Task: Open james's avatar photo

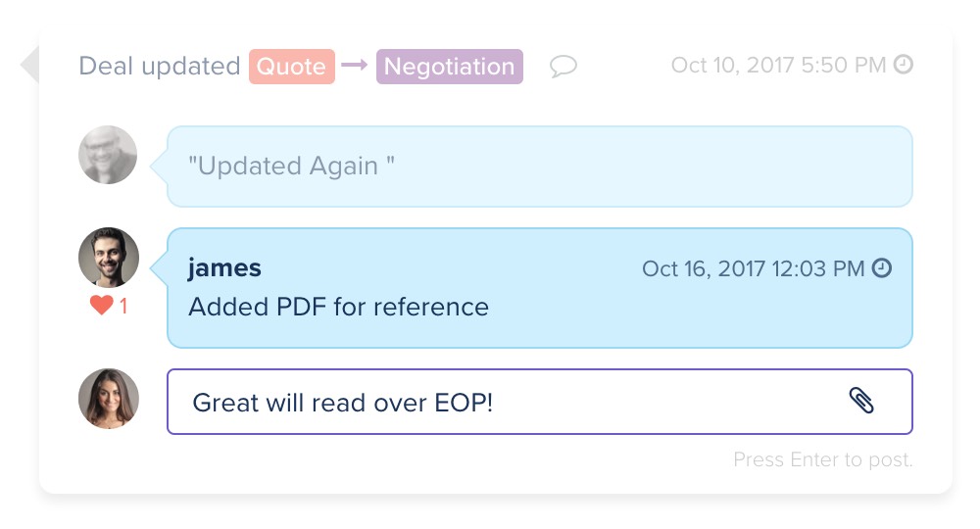Action: [x=109, y=258]
